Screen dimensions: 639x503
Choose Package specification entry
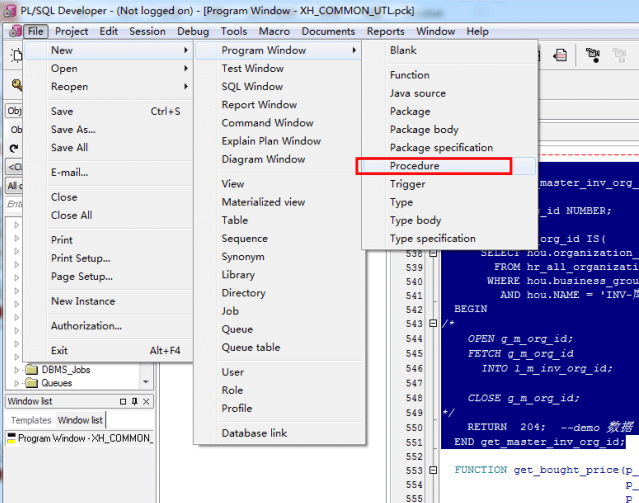(x=448, y=148)
